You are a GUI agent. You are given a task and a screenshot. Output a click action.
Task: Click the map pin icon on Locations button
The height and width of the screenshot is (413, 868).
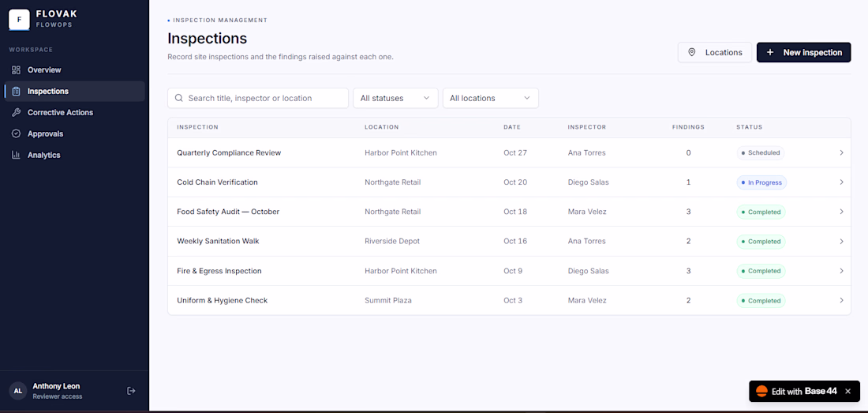click(691, 52)
